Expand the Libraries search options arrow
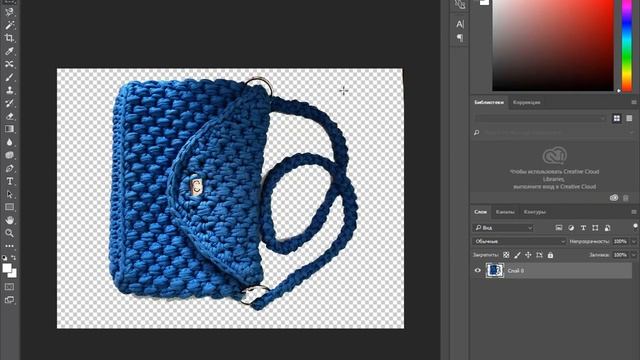 click(631, 133)
